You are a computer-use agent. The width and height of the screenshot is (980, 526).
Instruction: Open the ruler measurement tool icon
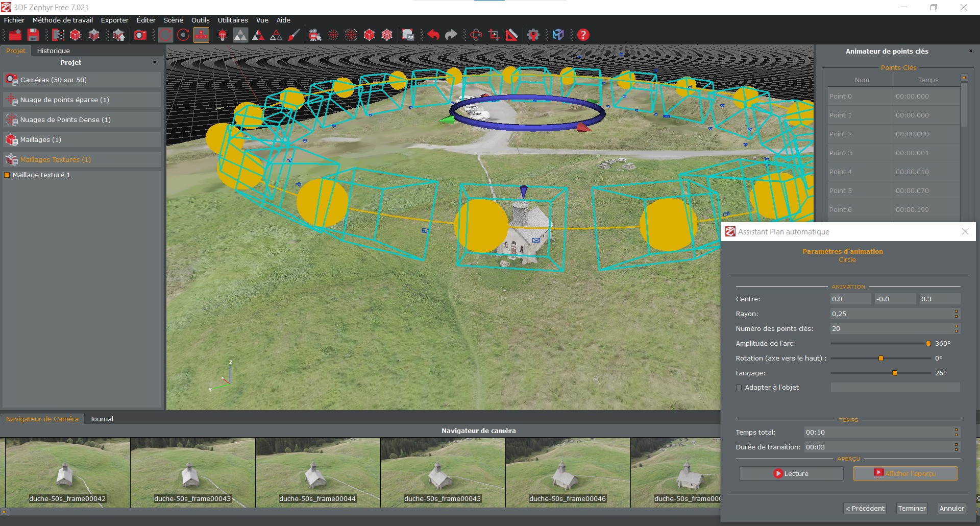[511, 35]
